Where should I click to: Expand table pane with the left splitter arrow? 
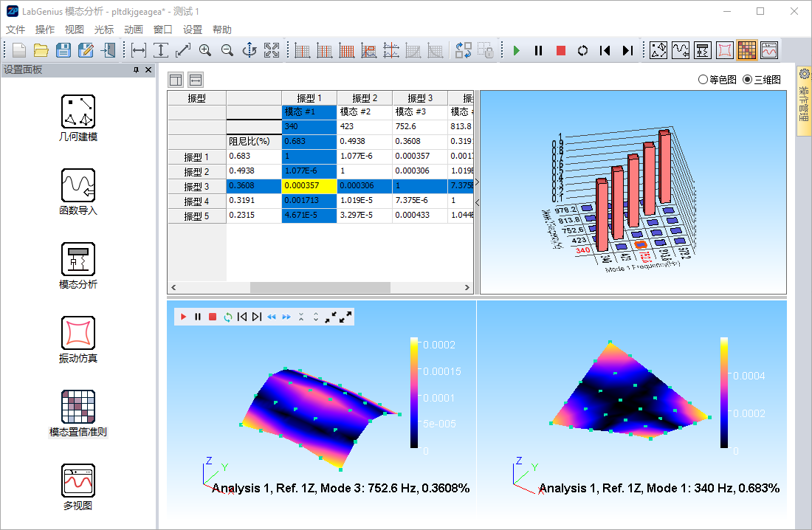point(476,202)
